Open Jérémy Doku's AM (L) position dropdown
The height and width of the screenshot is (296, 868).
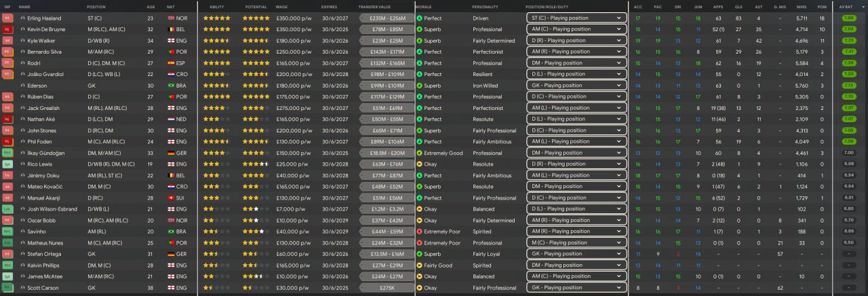[x=576, y=175]
